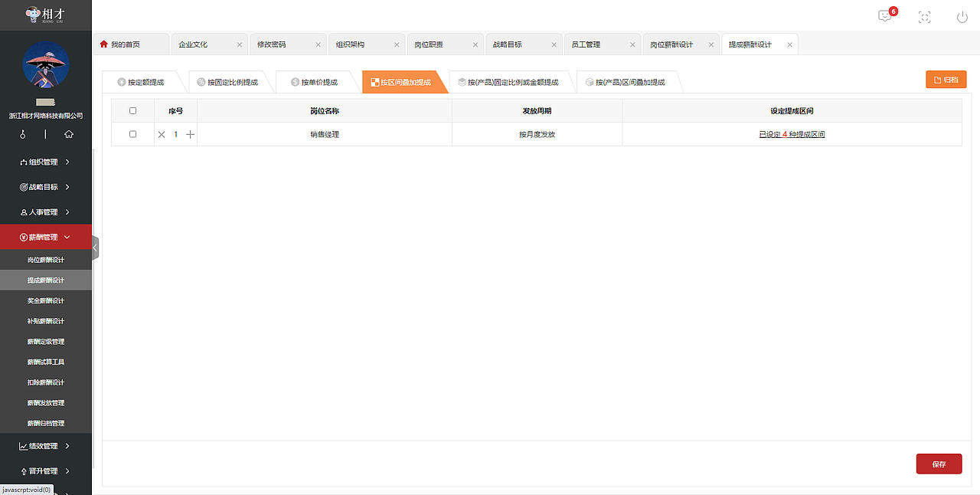Click the company name 浙江相才网络科技有限公司

(46, 116)
